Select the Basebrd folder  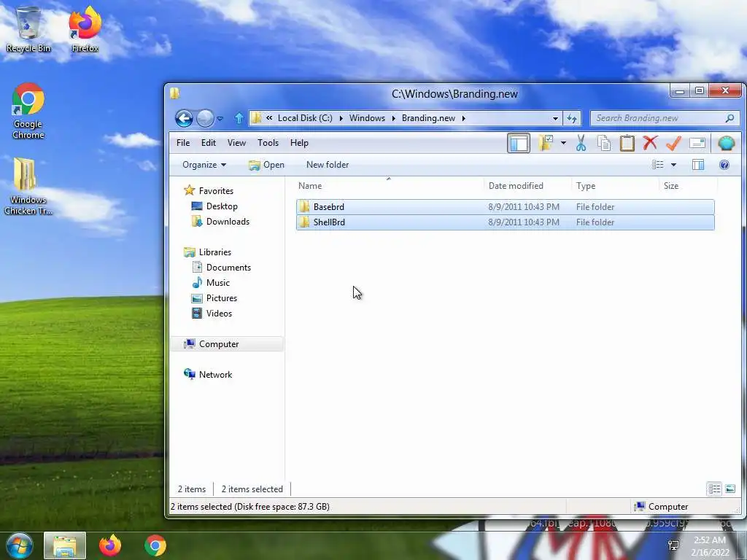505,206
